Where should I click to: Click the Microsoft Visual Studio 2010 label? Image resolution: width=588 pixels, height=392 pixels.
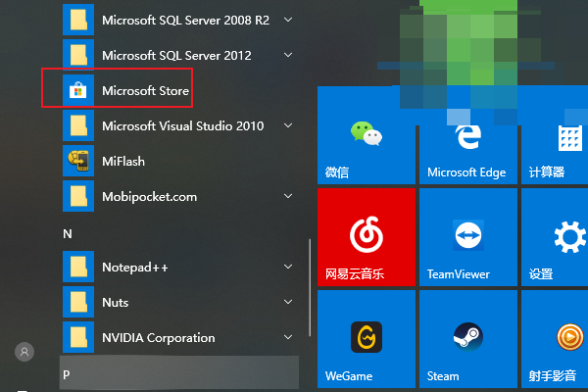(183, 126)
